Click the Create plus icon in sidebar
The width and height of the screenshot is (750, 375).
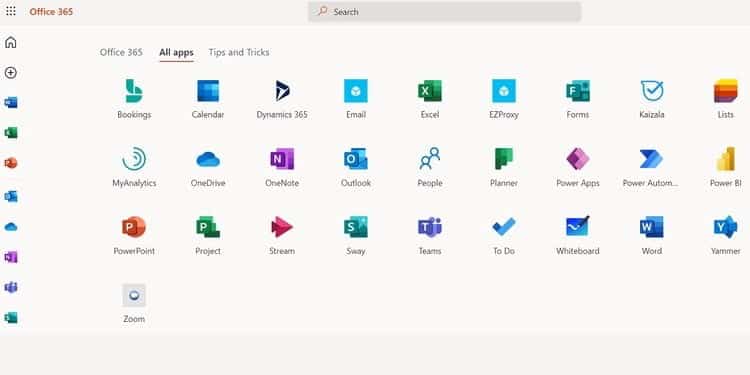point(11,73)
